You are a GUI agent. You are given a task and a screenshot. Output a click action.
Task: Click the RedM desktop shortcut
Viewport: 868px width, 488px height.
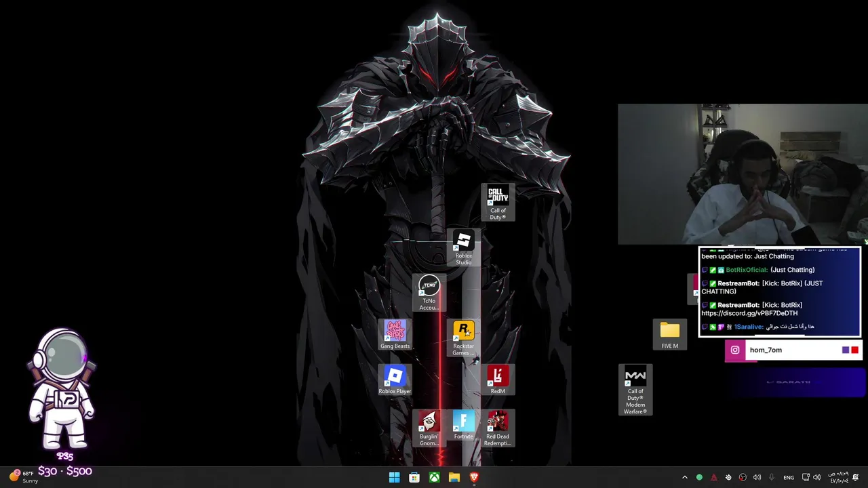point(498,380)
